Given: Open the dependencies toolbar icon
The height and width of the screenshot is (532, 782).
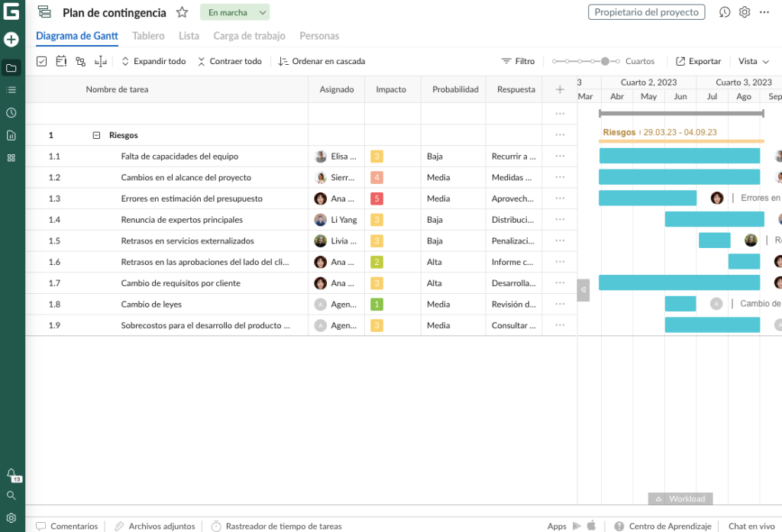Looking at the screenshot, I should pyautogui.click(x=80, y=61).
